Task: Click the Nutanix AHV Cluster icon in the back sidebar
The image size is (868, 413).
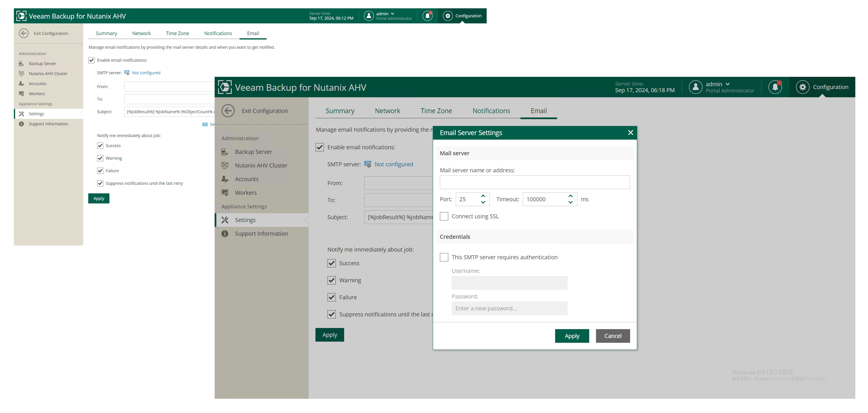Action: 21,74
